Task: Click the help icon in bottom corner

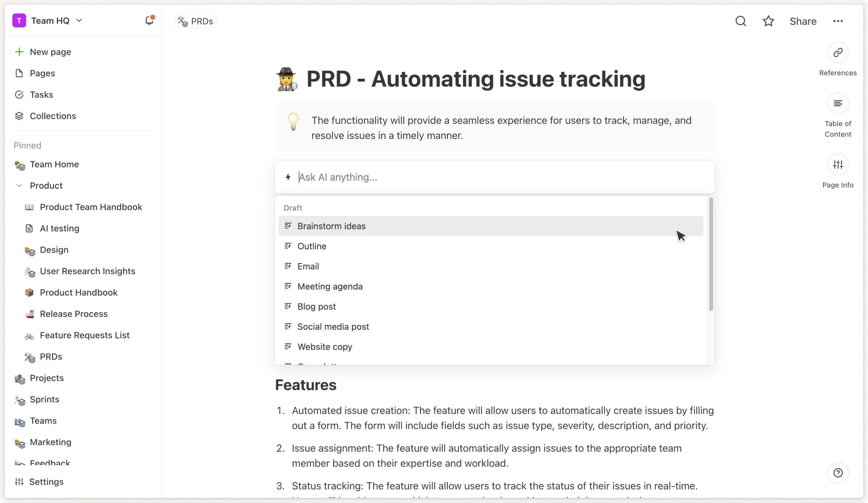Action: pos(838,473)
